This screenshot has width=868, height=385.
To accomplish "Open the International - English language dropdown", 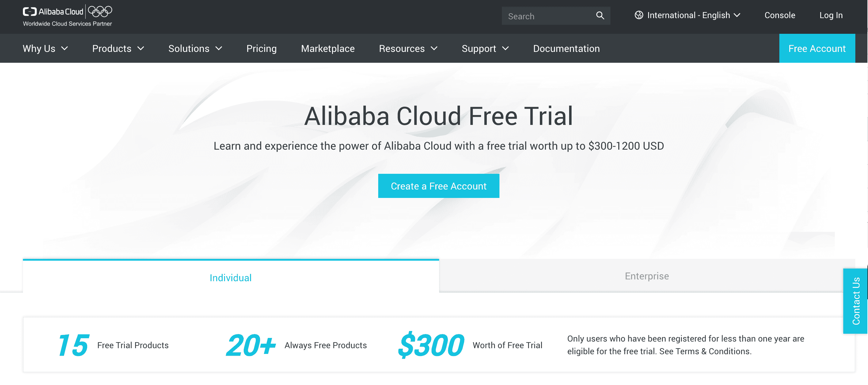I will 688,15.
